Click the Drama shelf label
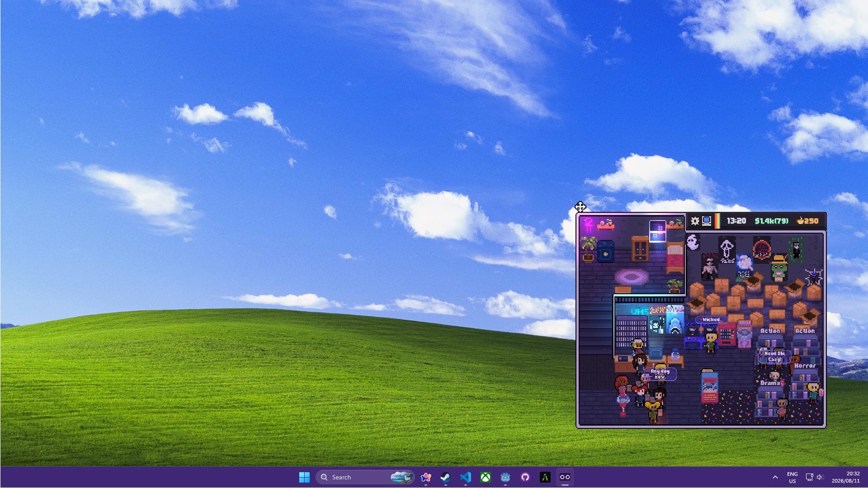The width and height of the screenshot is (868, 488). (770, 383)
